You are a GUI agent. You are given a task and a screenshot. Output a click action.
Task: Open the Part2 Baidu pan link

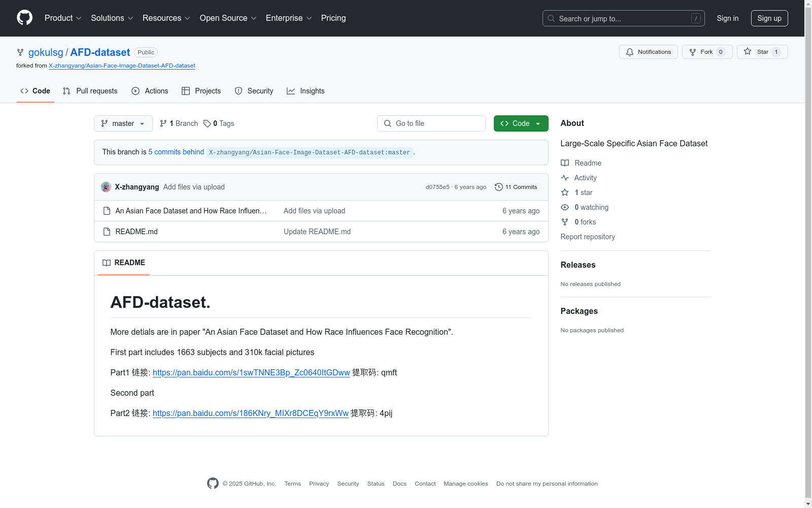251,413
